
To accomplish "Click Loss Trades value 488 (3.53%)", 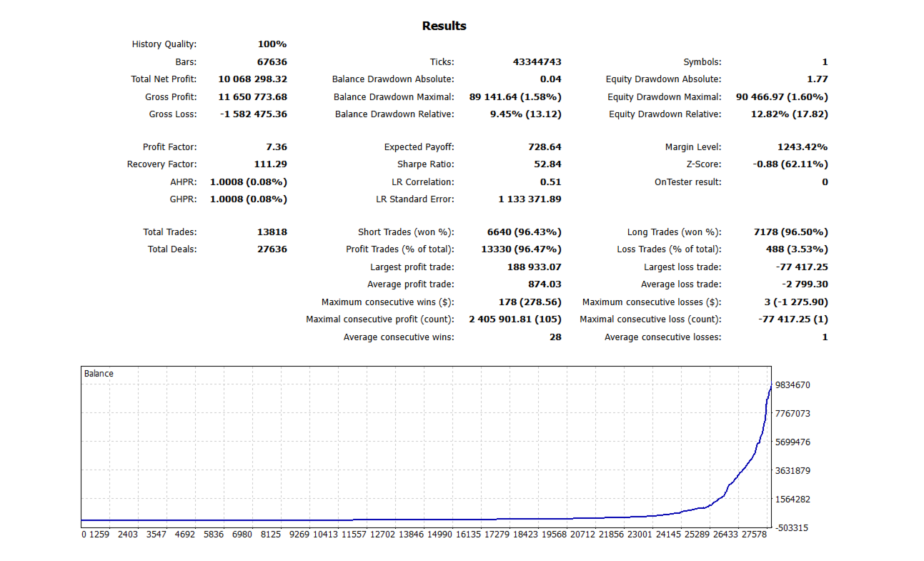I will point(798,249).
